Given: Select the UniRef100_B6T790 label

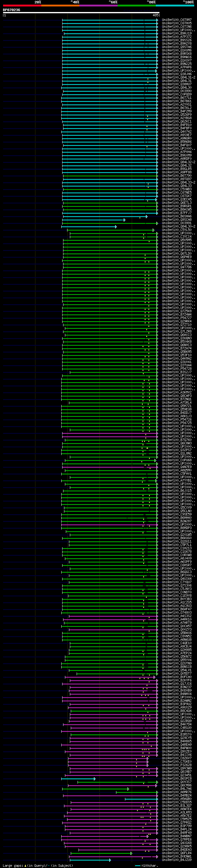Looking at the screenshot, I should 176,176.
